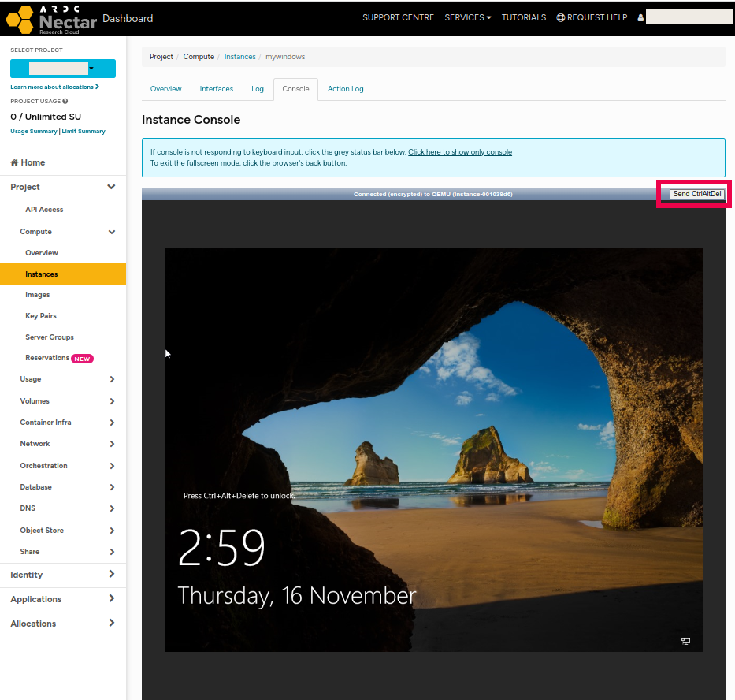Open the project selector dropdown
Image resolution: width=735 pixels, height=700 pixels.
tap(63, 69)
